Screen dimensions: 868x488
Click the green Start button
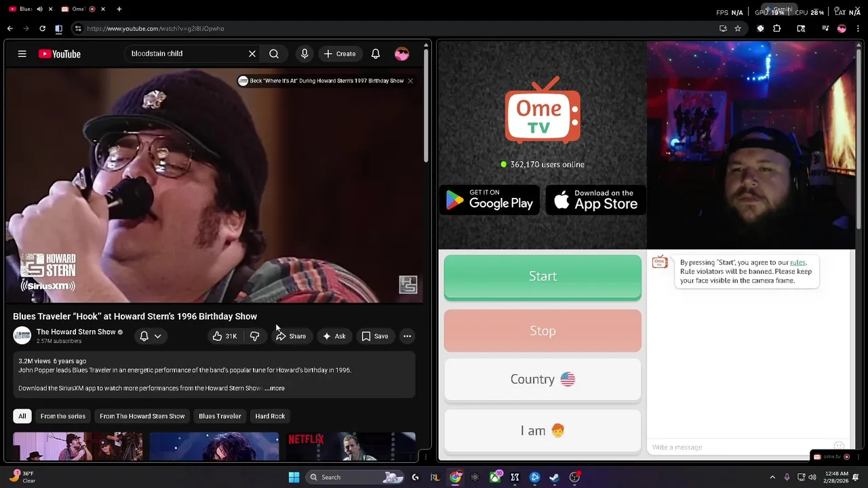[542, 277]
